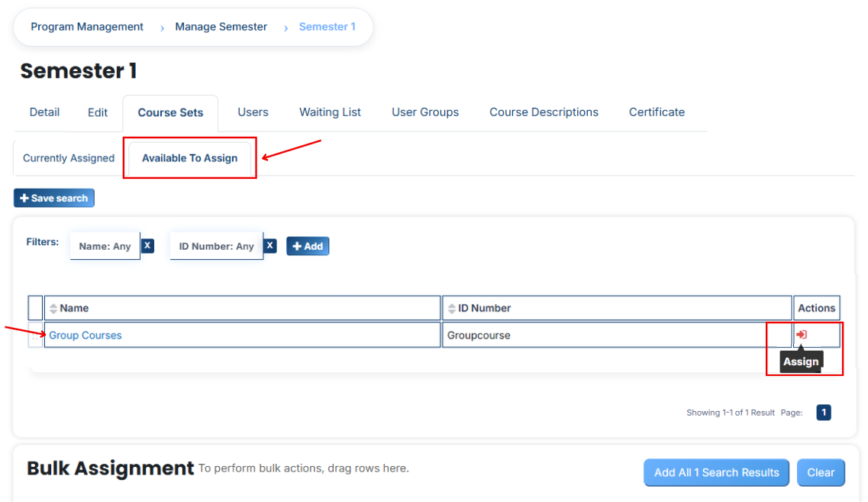This screenshot has width=868, height=502.
Task: Add a new filter
Action: 308,246
